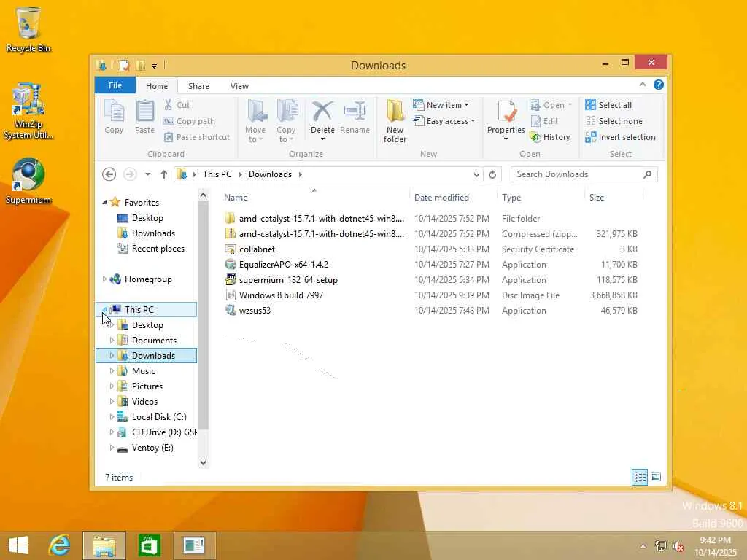The image size is (747, 560).
Task: Select the Supermium desktop shortcut
Action: [28, 181]
